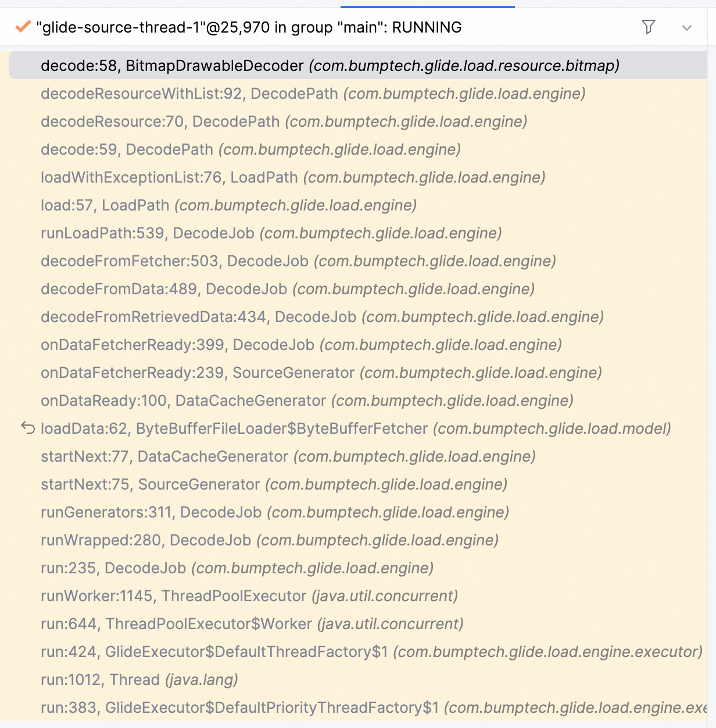Select decodeFromRetrievedData:434 DecodeJob frame

[322, 317]
